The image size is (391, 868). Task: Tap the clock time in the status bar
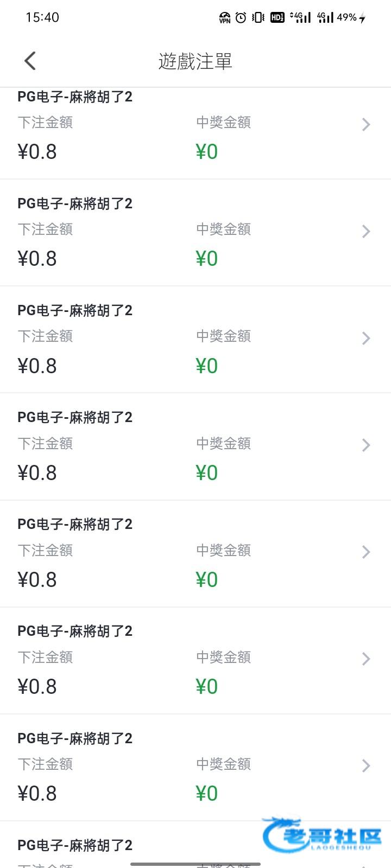coord(42,17)
